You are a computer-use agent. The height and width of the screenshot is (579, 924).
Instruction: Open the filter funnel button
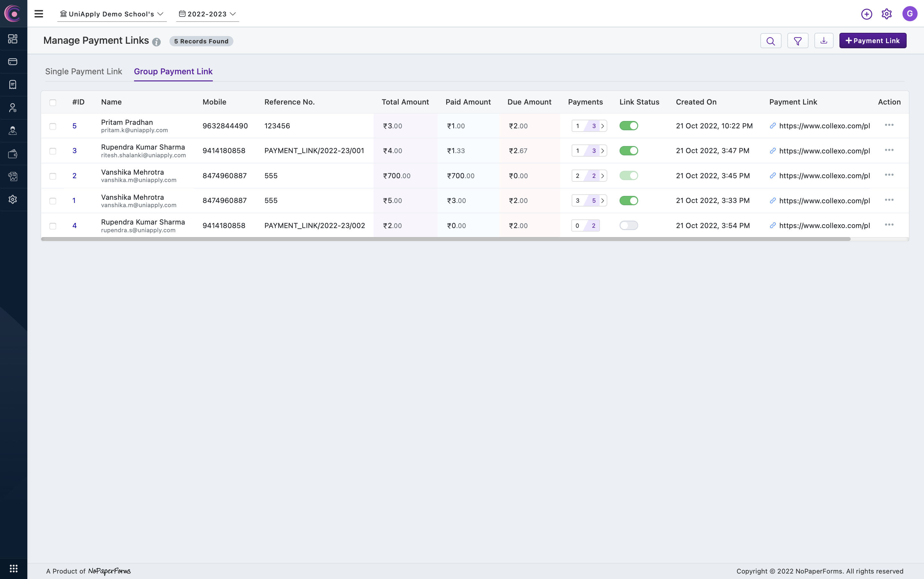pyautogui.click(x=798, y=41)
